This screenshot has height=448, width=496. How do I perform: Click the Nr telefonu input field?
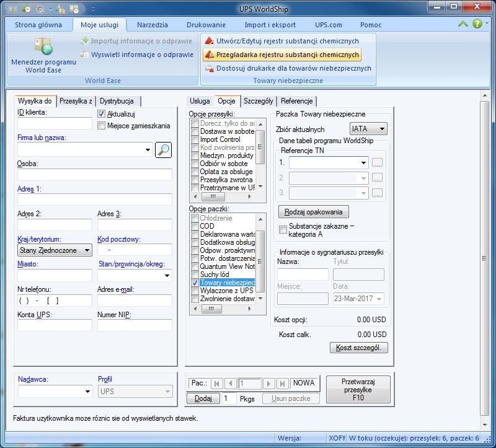(55, 301)
